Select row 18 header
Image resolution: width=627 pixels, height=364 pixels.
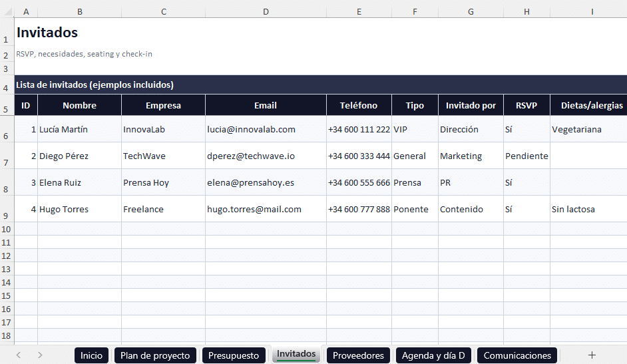6,335
